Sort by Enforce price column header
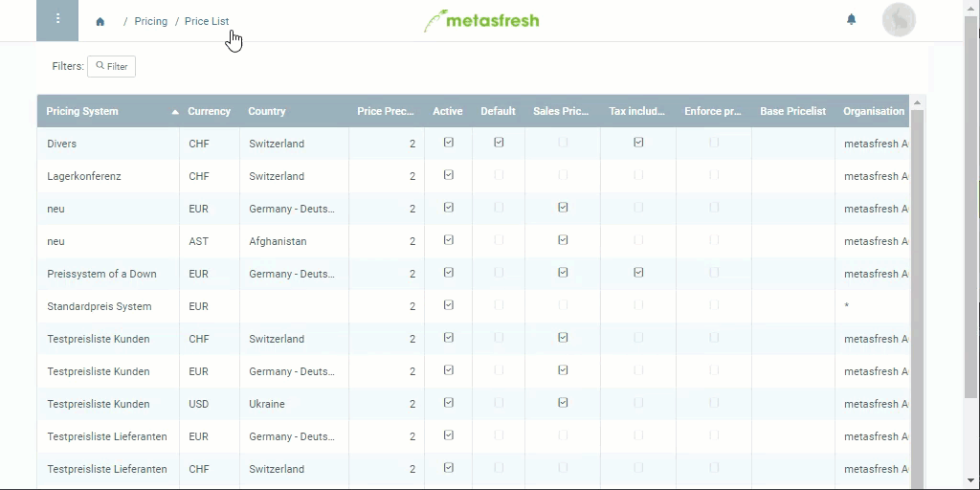The height and width of the screenshot is (490, 980). (x=712, y=111)
